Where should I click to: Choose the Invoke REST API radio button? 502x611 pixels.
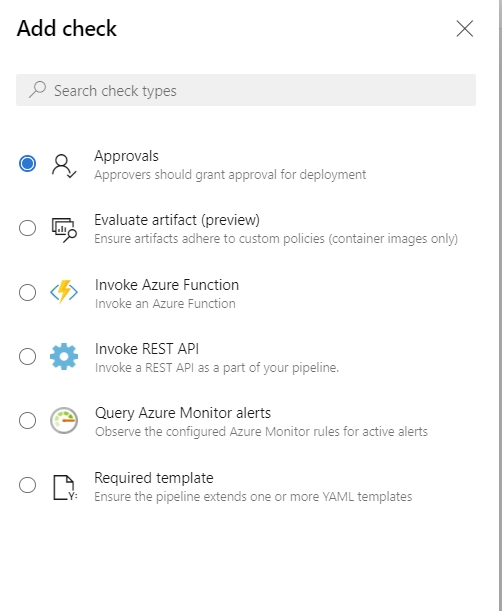click(27, 356)
